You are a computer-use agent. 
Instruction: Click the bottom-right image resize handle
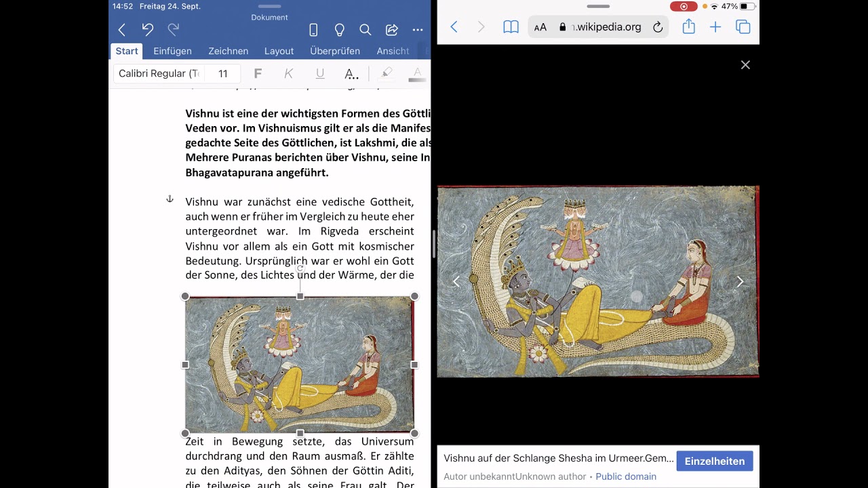[414, 433]
